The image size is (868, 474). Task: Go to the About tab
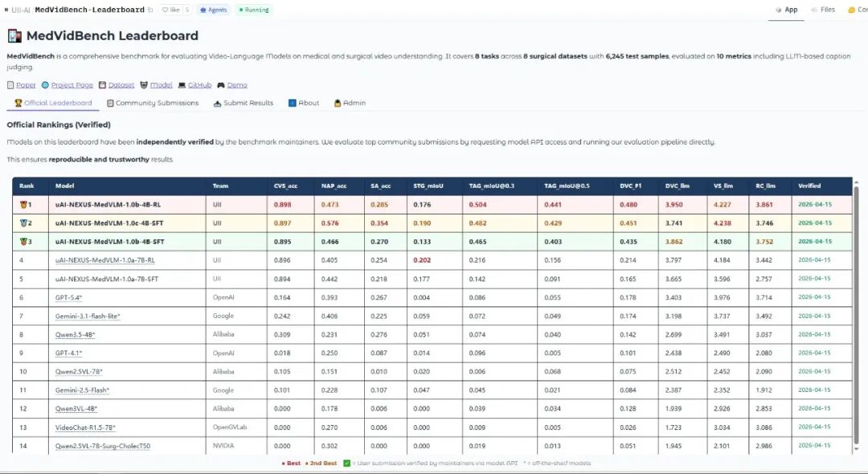pyautogui.click(x=304, y=103)
